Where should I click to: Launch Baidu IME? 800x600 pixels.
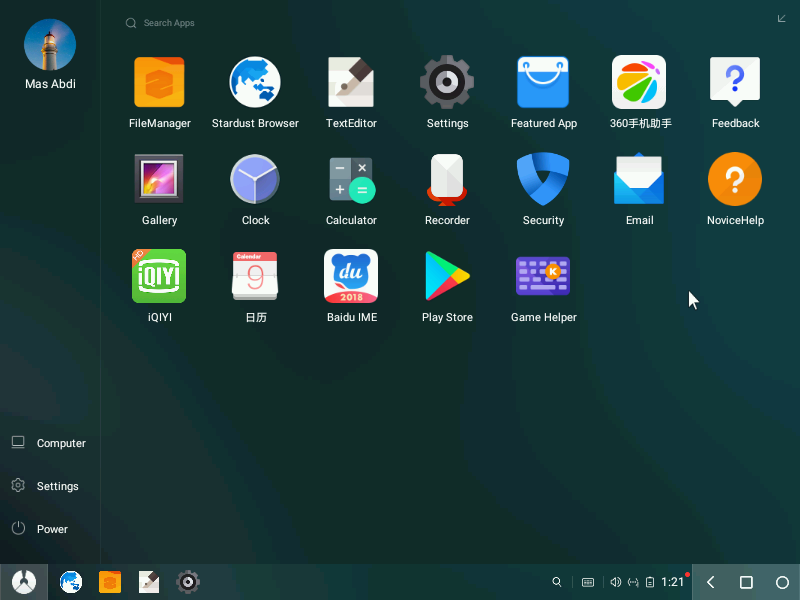(351, 276)
